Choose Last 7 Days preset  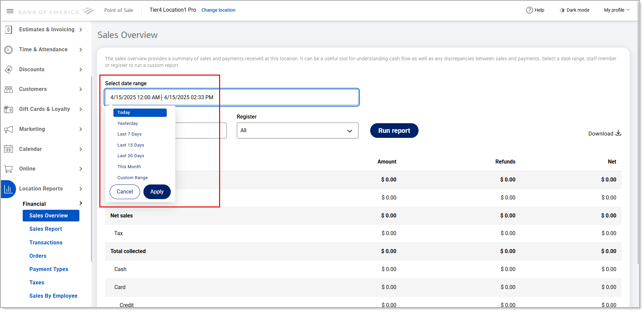[129, 134]
